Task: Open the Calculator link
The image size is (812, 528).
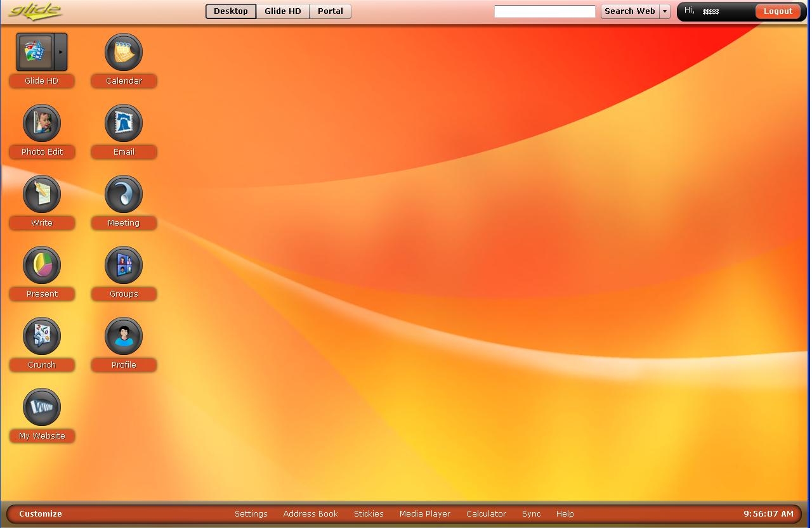Action: [x=487, y=514]
